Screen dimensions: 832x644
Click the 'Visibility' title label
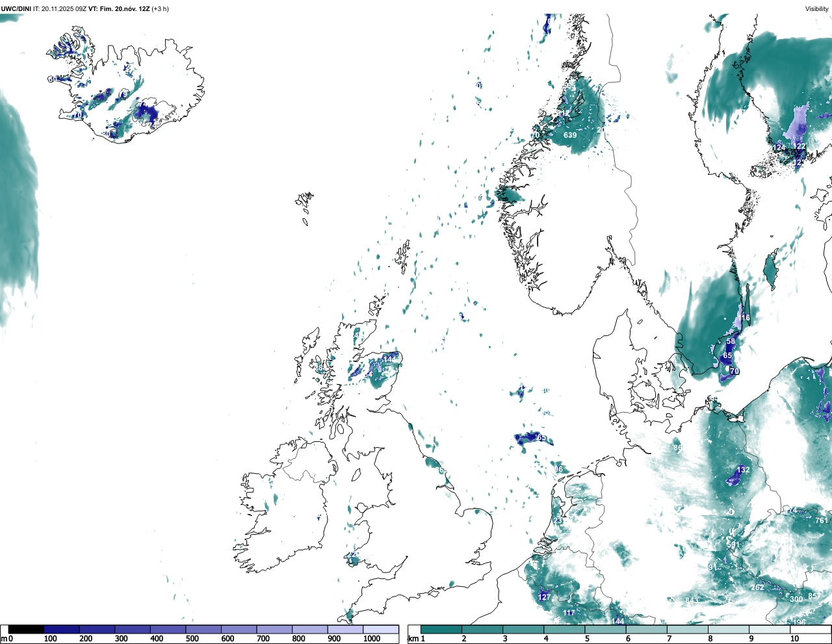pyautogui.click(x=816, y=9)
